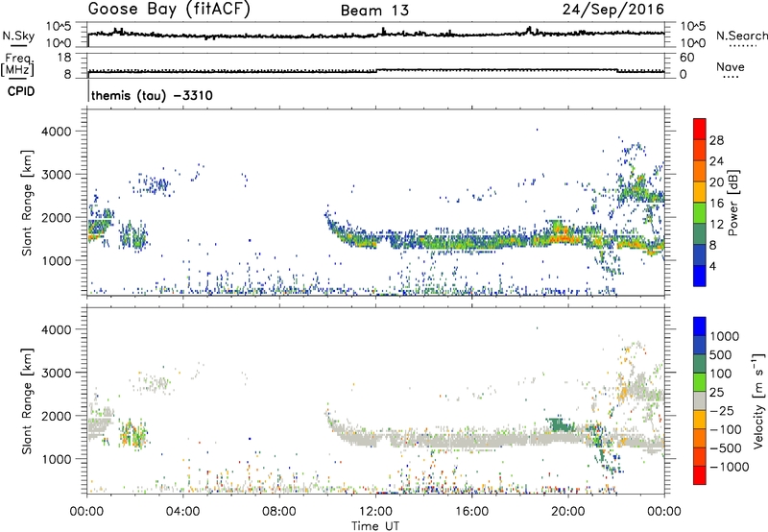Pick the grey −25 to 25 Velocity segment
Image resolution: width=768 pixels, height=532 pixels.
pos(700,400)
